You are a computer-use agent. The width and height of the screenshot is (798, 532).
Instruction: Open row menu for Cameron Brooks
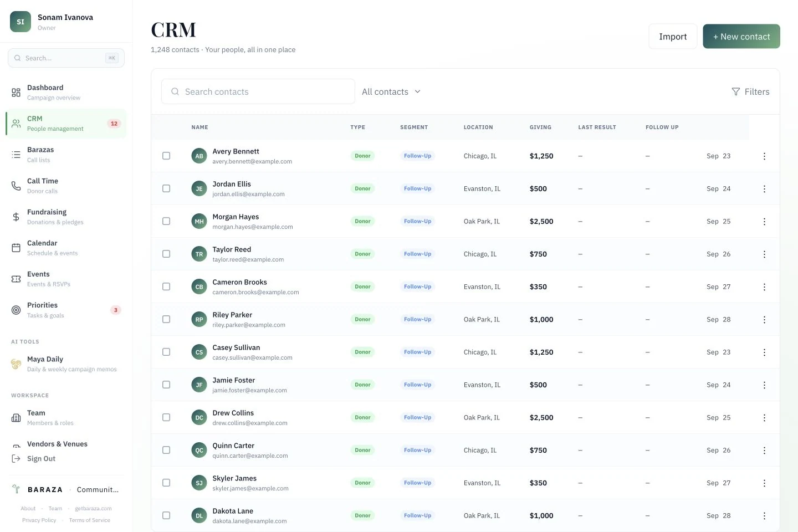tap(764, 287)
